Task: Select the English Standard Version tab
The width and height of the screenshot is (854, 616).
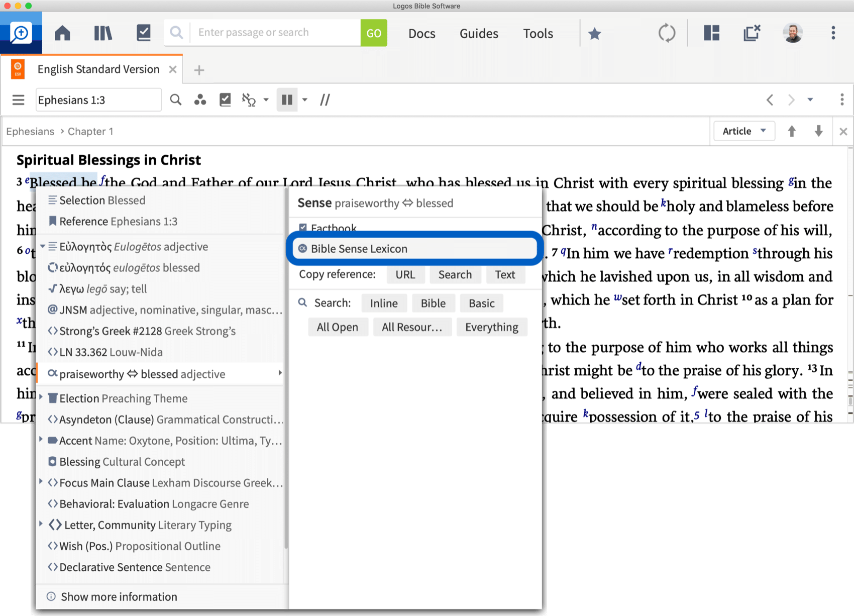Action: [98, 69]
